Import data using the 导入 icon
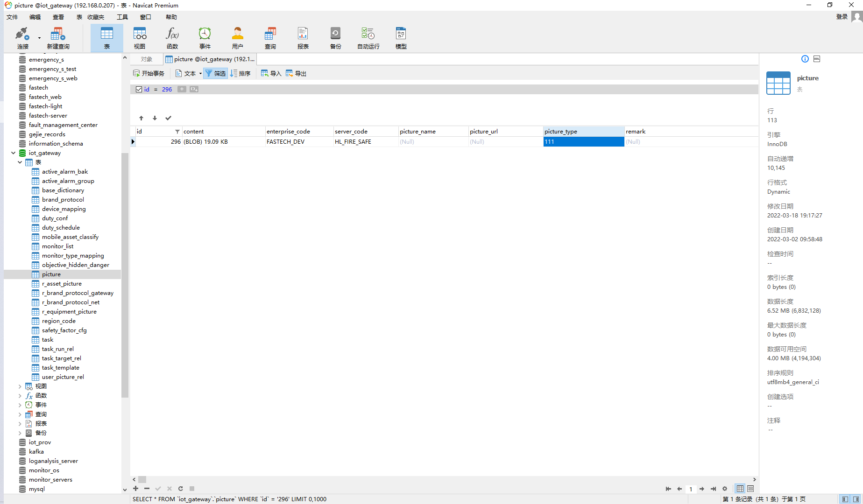The image size is (863, 504). tap(271, 73)
